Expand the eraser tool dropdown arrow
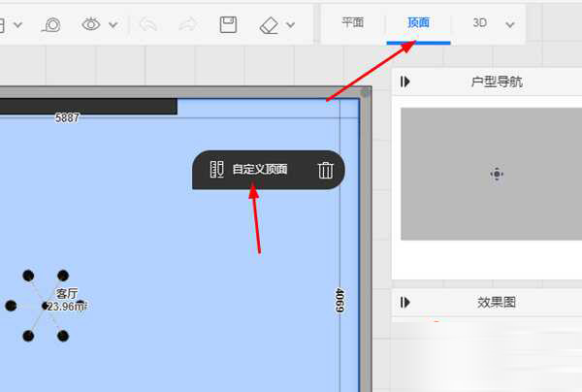Image resolution: width=582 pixels, height=392 pixels. (x=291, y=24)
